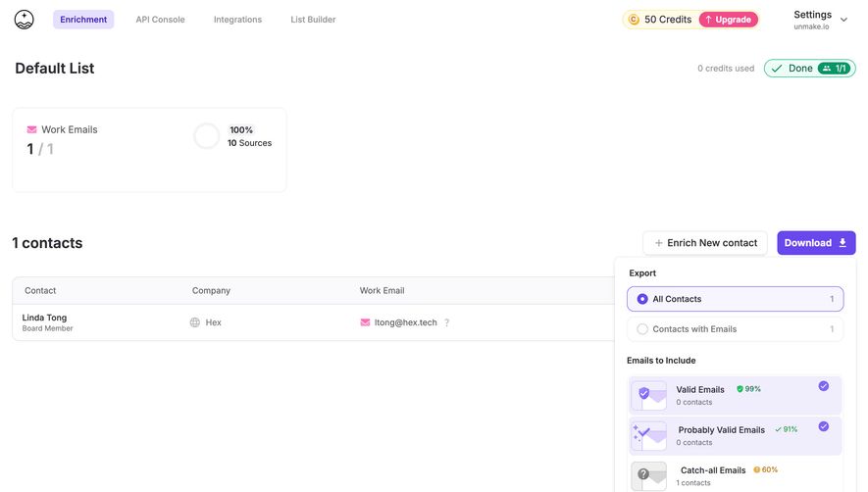Click the 60% orange warning badge
Viewport: 868px width, 492px height.
766,469
